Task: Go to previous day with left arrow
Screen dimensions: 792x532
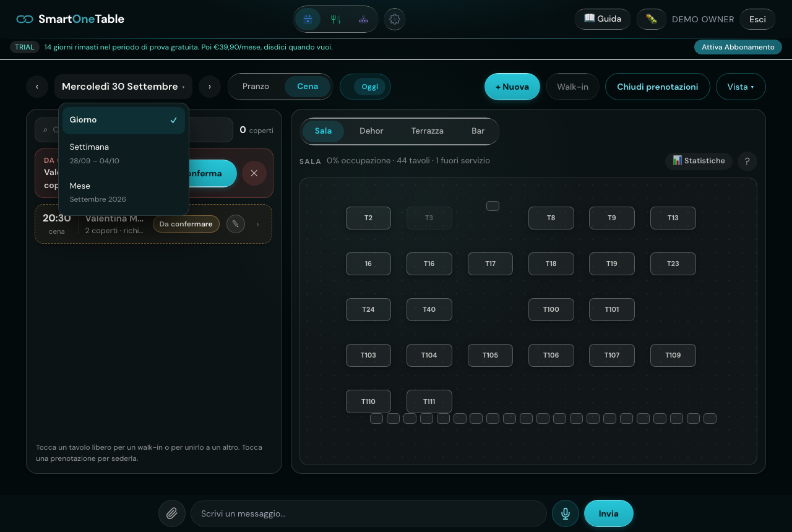Action: (37, 87)
